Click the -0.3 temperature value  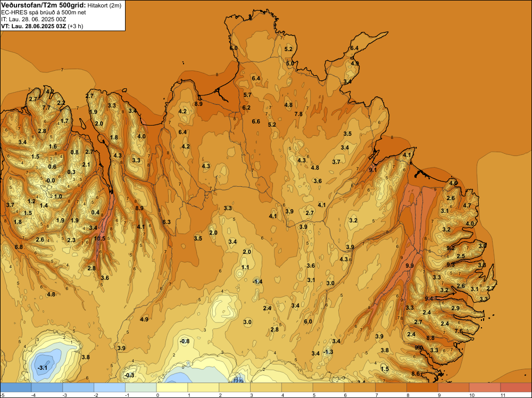point(129,375)
